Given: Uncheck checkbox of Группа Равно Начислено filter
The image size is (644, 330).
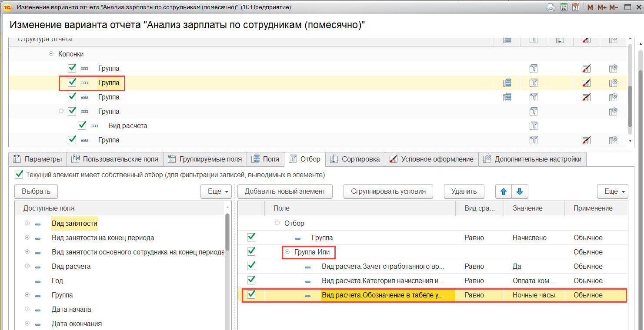Looking at the screenshot, I should pos(251,237).
